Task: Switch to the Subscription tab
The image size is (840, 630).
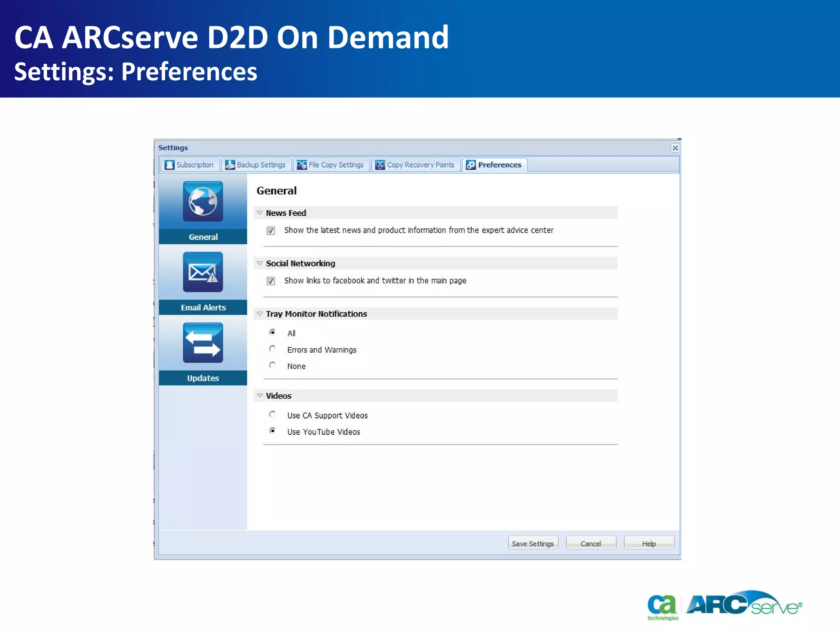Action: pyautogui.click(x=190, y=165)
